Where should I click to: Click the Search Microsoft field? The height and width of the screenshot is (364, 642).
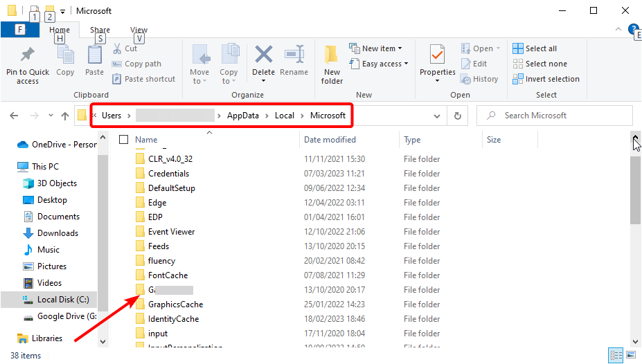[555, 116]
